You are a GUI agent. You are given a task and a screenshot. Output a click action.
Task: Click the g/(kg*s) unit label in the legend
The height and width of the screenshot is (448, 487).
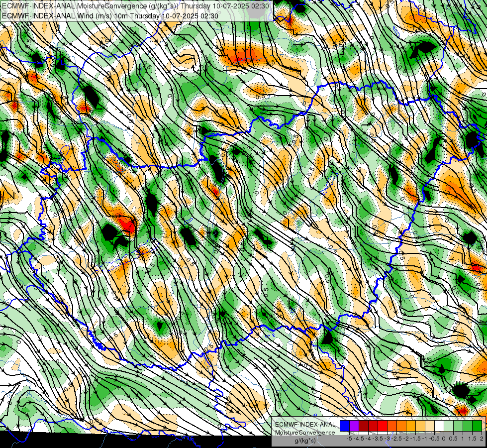305,441
